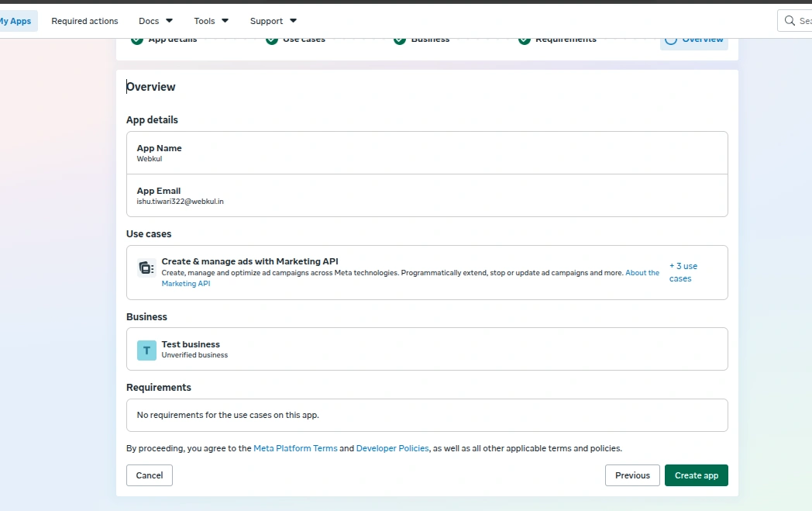
Task: Select the Requirements step checkmark
Action: tap(524, 40)
